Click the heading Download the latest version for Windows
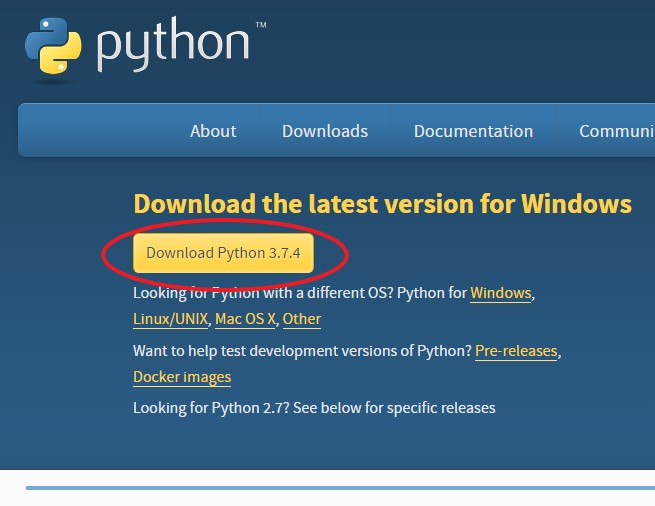This screenshot has height=506, width=655. click(x=382, y=204)
